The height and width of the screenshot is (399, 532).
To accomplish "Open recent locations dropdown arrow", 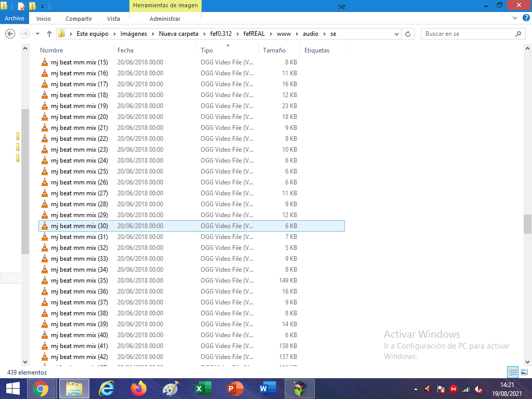I will pyautogui.click(x=37, y=34).
